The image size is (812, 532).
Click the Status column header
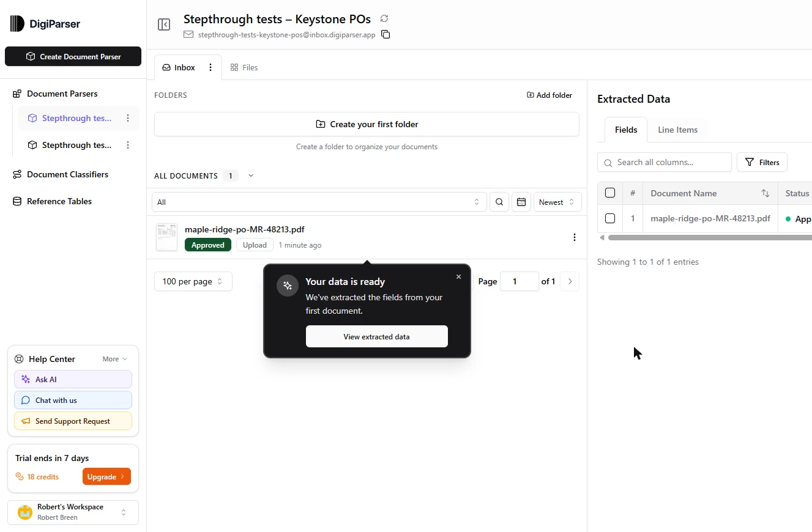tap(797, 193)
